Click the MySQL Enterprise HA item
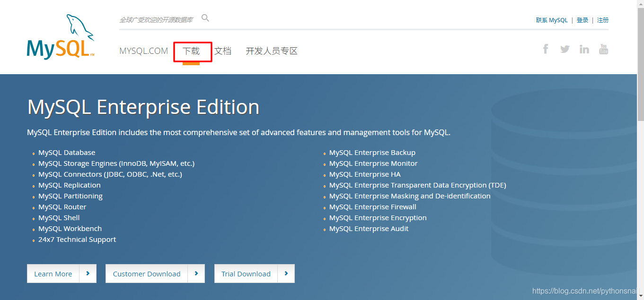Viewport: 644px width, 300px height. click(x=365, y=174)
